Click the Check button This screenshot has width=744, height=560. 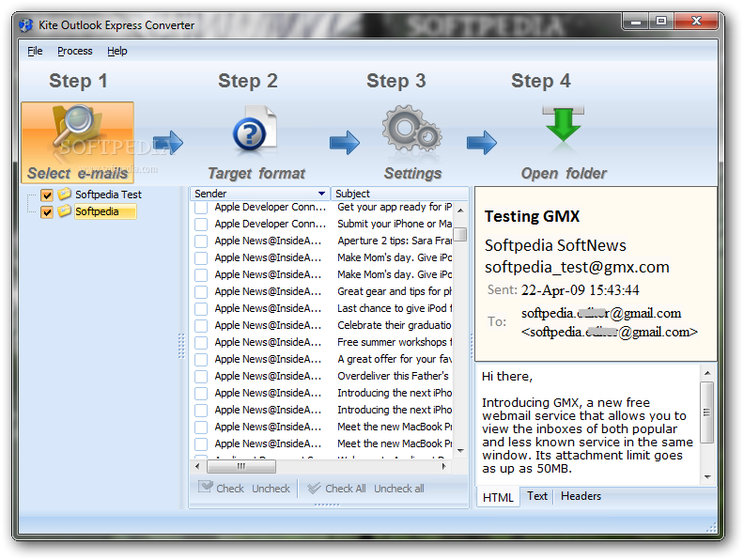tap(221, 488)
